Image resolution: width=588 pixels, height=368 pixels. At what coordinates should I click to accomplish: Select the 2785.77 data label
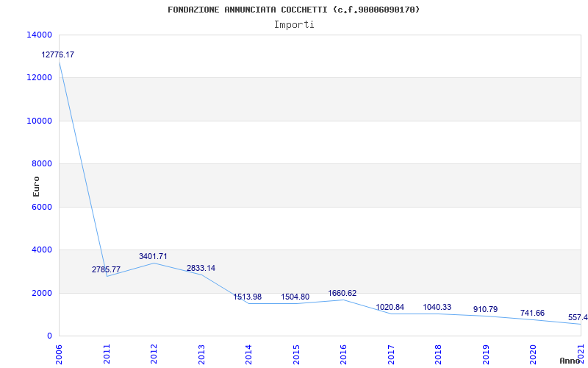click(x=106, y=269)
